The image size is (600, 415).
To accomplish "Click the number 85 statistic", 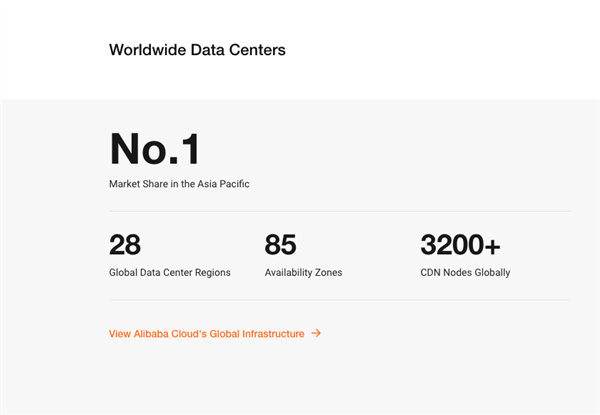I will [x=281, y=245].
